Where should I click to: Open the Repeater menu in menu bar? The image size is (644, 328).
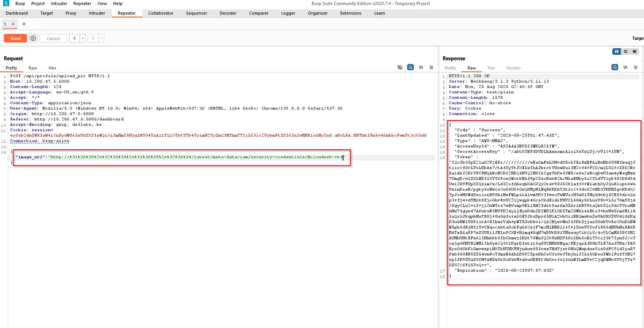[83, 3]
